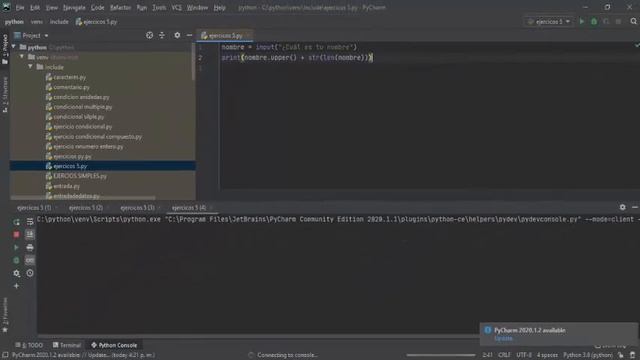Click the PyCharm logo icon
The height and width of the screenshot is (360, 640).
(7, 7)
